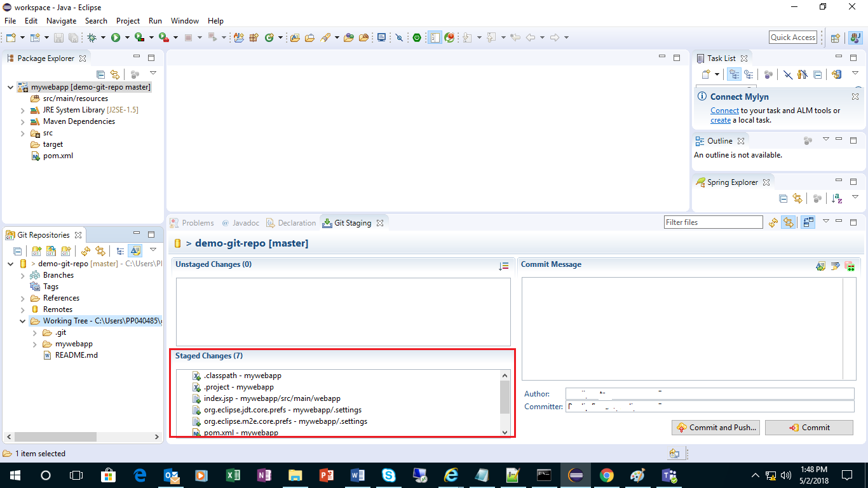Click Synchronize Changed icon in Task List
Viewport: 868px width, 488px height.
coord(836,74)
